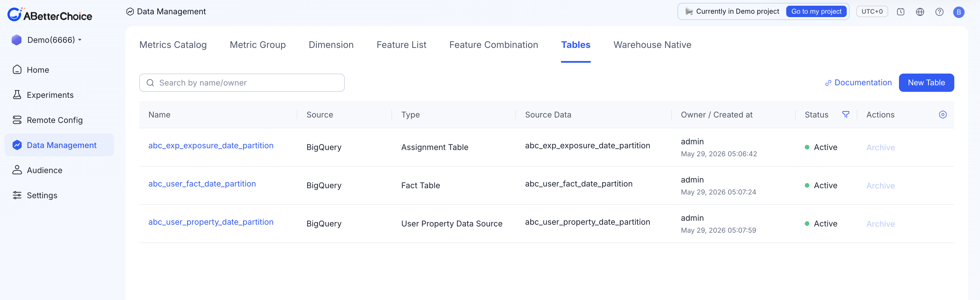Open abc_exp_exposure_date_partition table link
Viewport: 980px width, 300px height.
(211, 146)
